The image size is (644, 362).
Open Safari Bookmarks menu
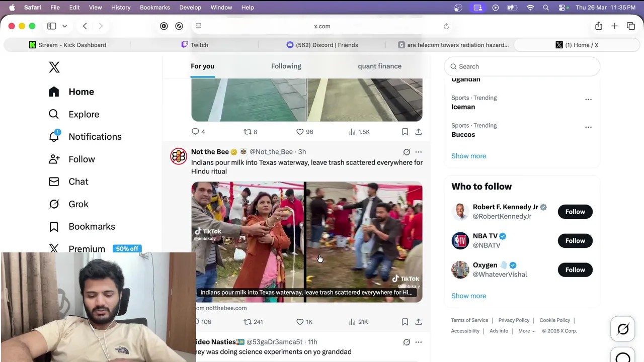(155, 8)
